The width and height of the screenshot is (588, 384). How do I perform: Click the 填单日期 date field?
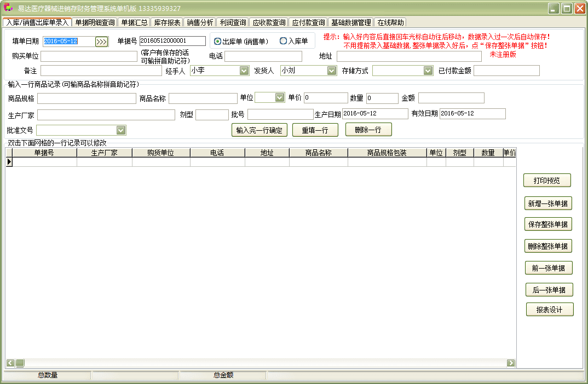pos(68,41)
